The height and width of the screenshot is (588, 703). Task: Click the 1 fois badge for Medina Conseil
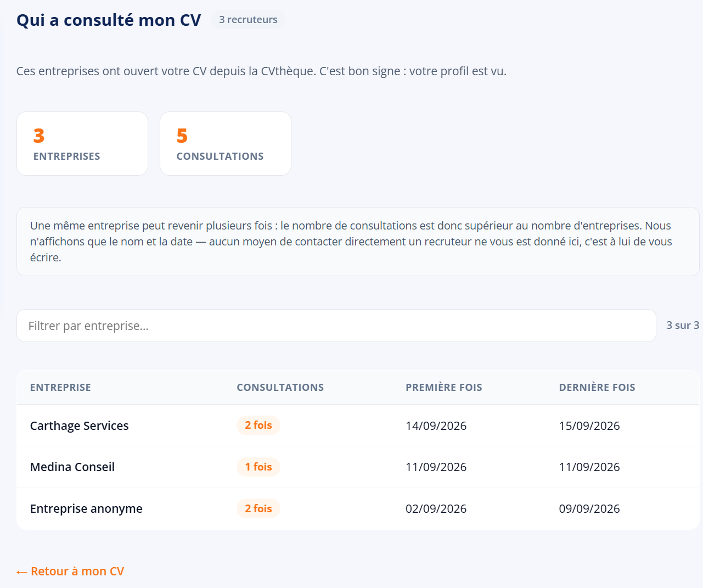click(258, 467)
